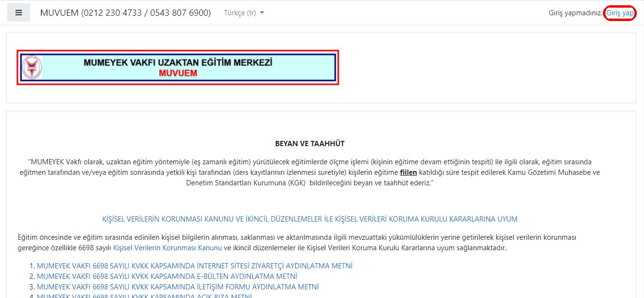Open the hamburger side menu
The height and width of the screenshot is (298, 644).
pyautogui.click(x=19, y=13)
